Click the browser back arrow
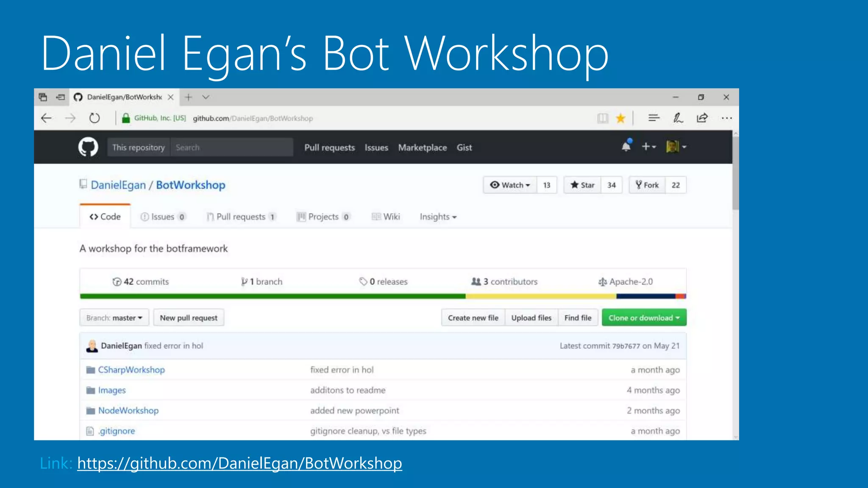The width and height of the screenshot is (868, 488). pyautogui.click(x=47, y=118)
